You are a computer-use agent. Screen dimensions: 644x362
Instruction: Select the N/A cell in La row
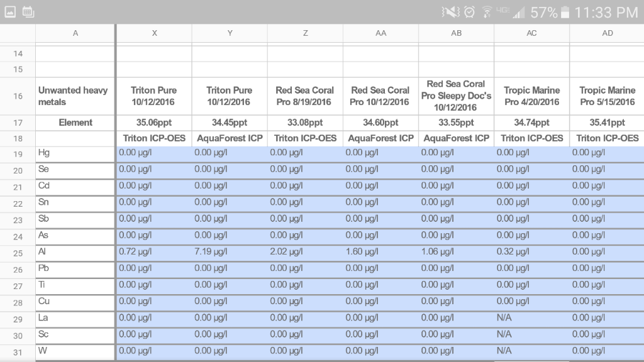pyautogui.click(x=532, y=318)
